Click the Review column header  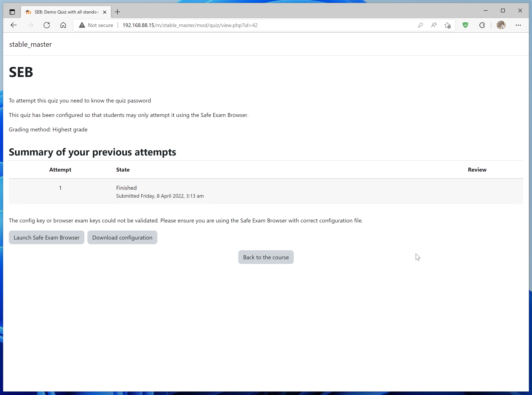click(x=477, y=170)
